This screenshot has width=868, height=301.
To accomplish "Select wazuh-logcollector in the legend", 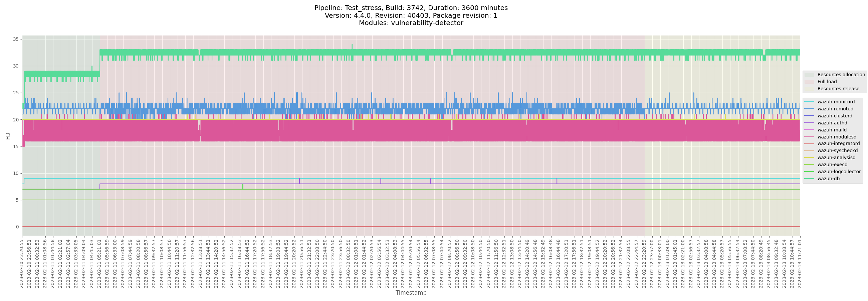I will 839,172.
